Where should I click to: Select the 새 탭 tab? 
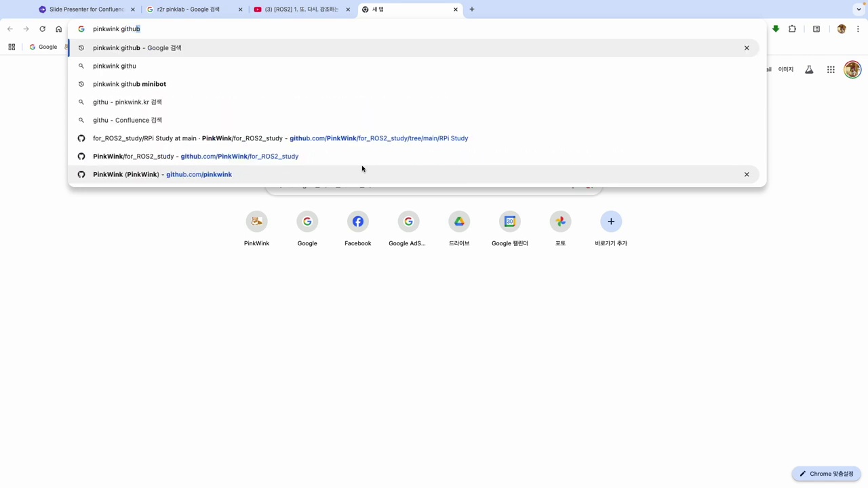[409, 9]
